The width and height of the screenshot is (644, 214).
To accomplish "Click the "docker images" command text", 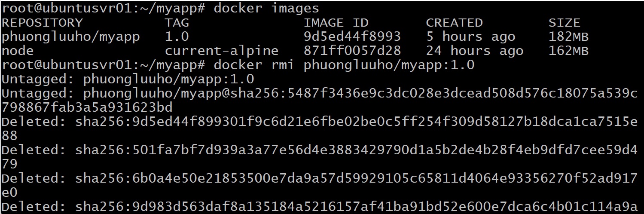I will coord(266,8).
